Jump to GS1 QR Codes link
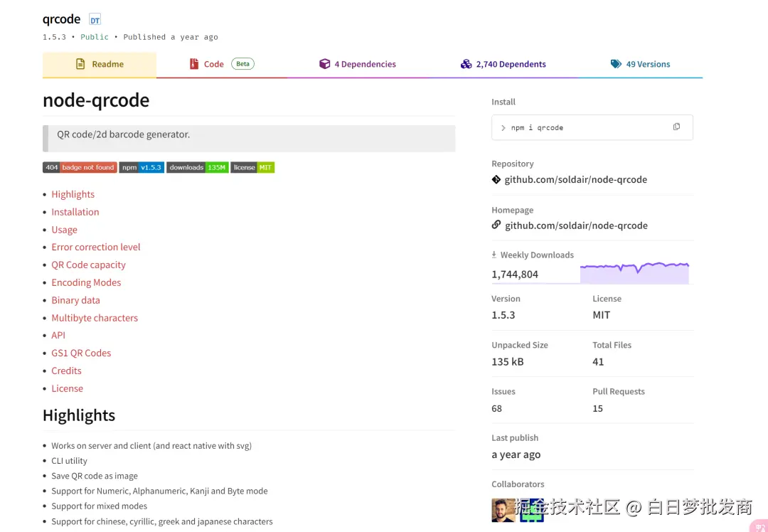The image size is (768, 532). (81, 353)
